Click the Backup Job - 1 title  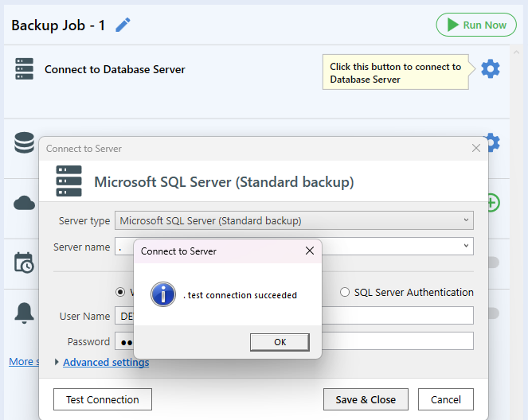point(58,25)
